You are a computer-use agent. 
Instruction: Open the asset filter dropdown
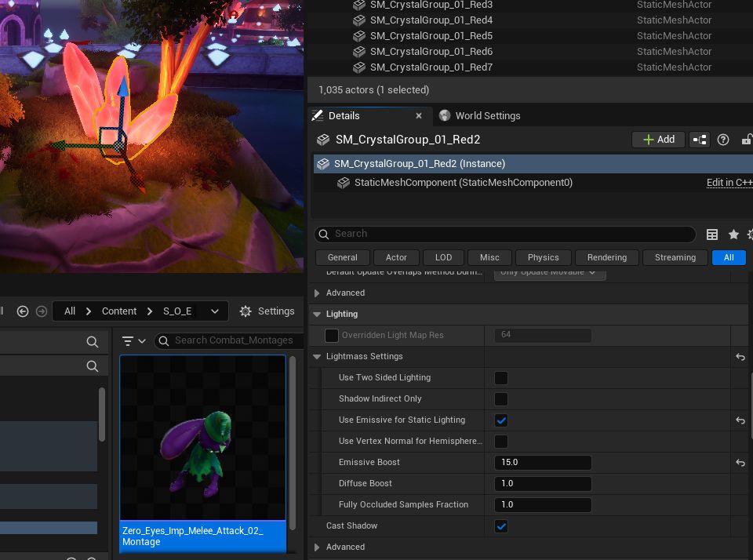[133, 341]
